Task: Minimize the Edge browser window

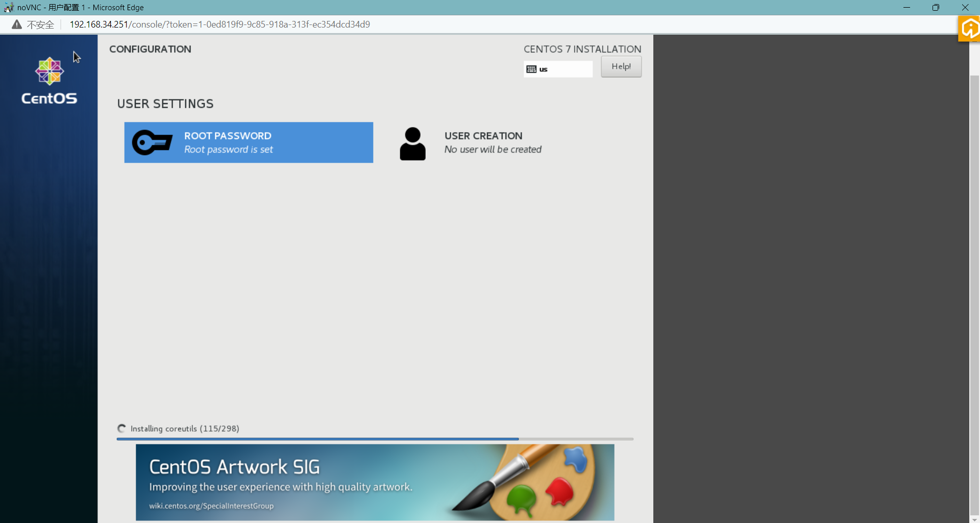Action: pos(906,7)
